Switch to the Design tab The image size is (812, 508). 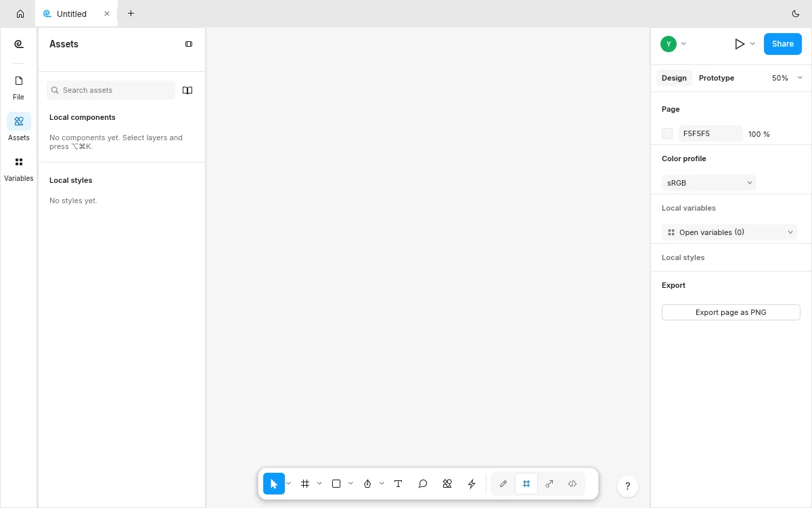674,78
